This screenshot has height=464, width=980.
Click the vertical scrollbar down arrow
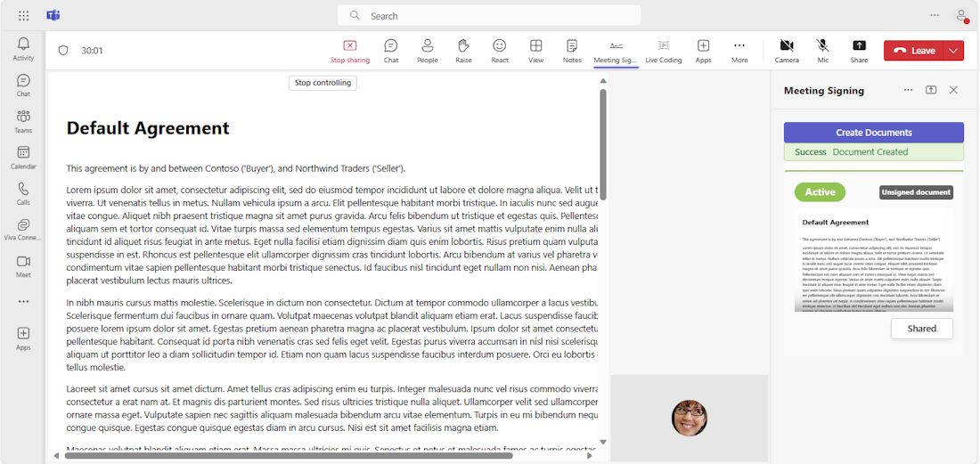click(x=603, y=442)
